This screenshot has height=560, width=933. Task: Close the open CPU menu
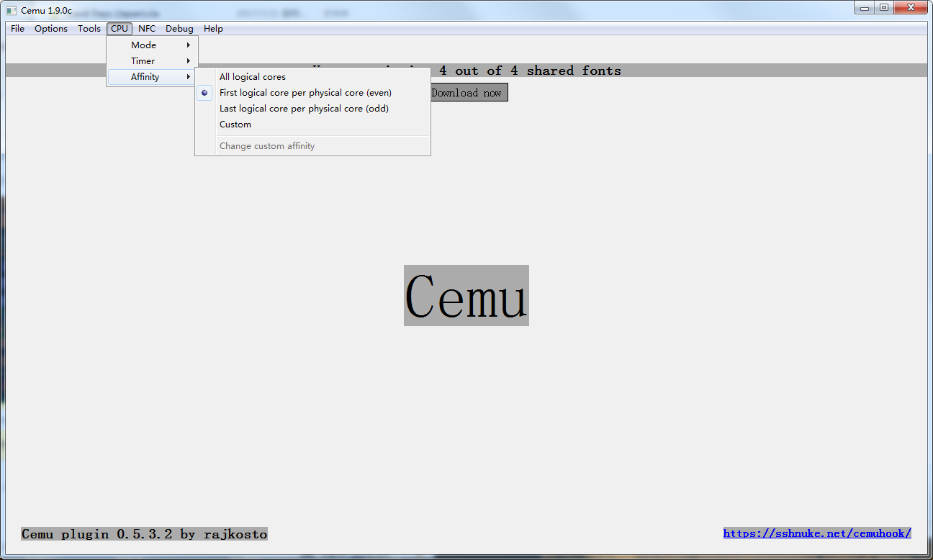coord(120,29)
